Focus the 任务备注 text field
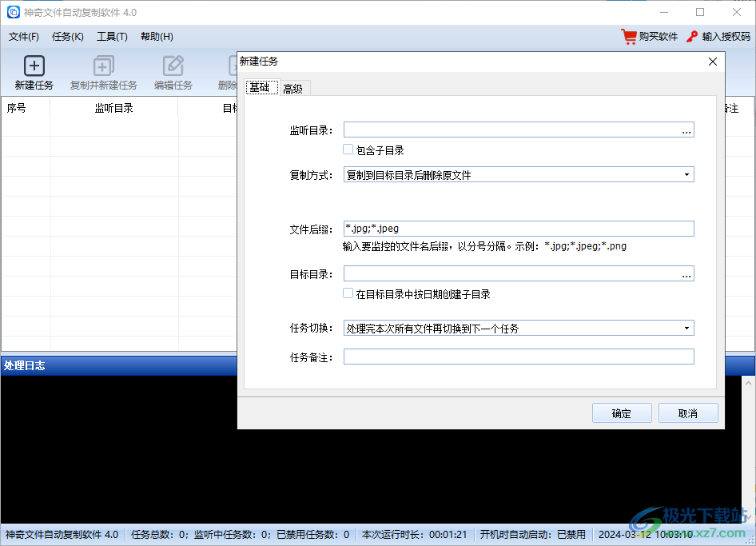Screen dimensions: 756x546 [x=518, y=357]
